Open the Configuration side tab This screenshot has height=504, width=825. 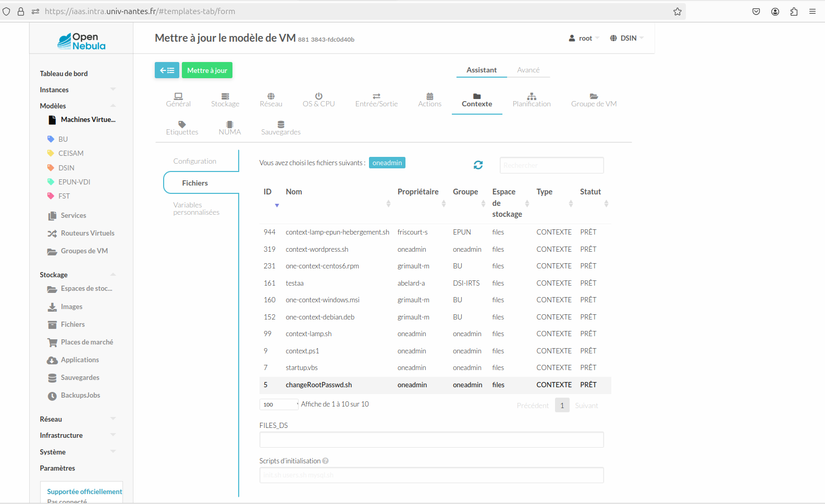point(195,161)
